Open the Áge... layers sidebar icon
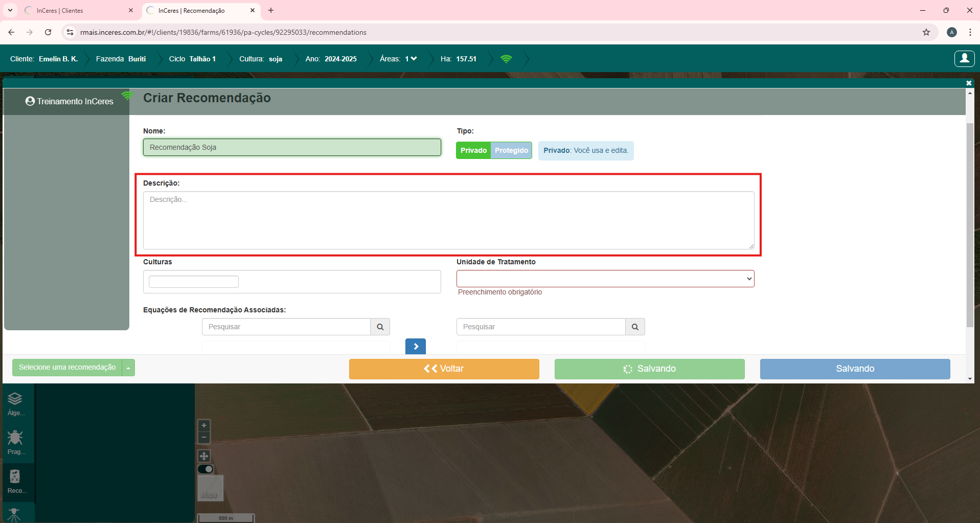 [x=15, y=404]
